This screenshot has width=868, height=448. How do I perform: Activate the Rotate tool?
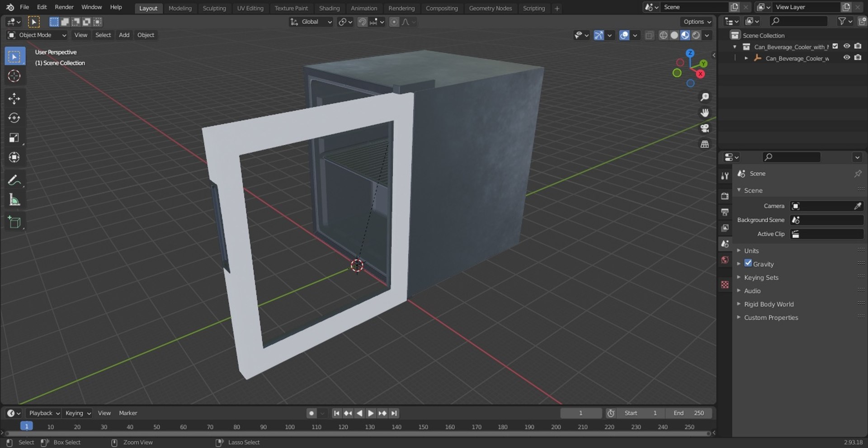coord(14,118)
